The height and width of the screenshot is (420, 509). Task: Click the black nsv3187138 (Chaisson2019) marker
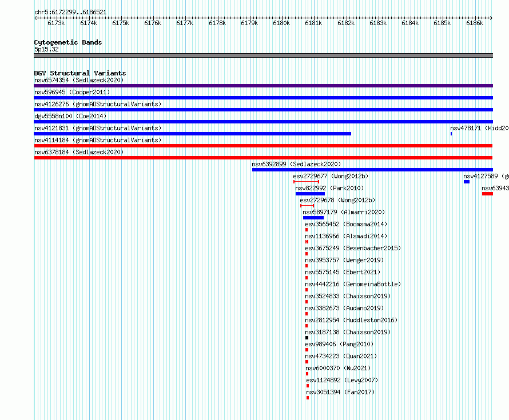click(x=307, y=338)
